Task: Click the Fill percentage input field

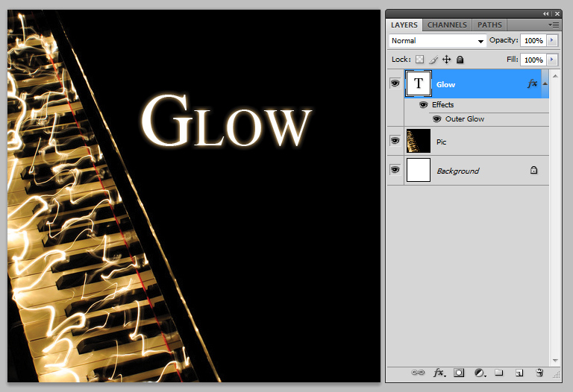Action: [x=532, y=60]
